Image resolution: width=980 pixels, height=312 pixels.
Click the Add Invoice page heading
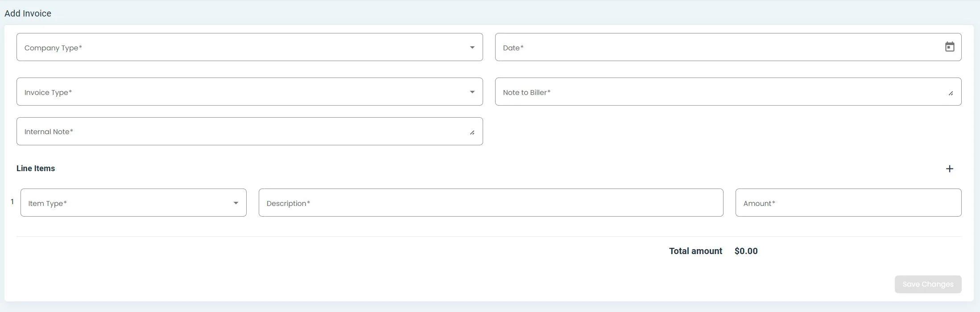pos(28,13)
